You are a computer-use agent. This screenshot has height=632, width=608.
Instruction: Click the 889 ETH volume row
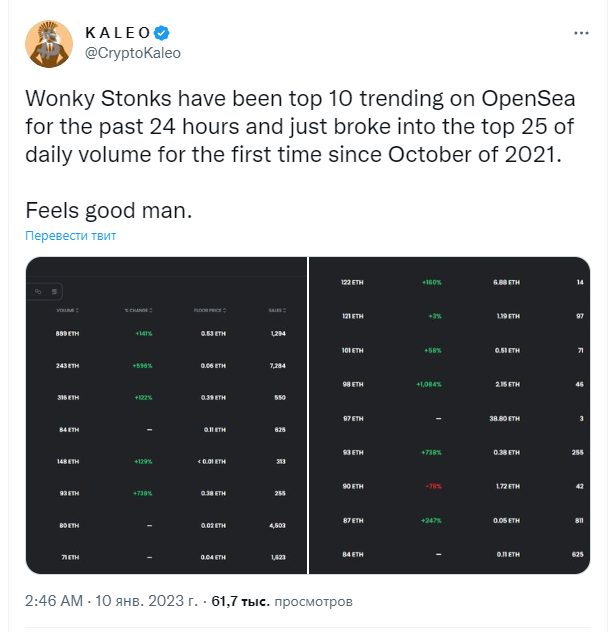[166, 333]
